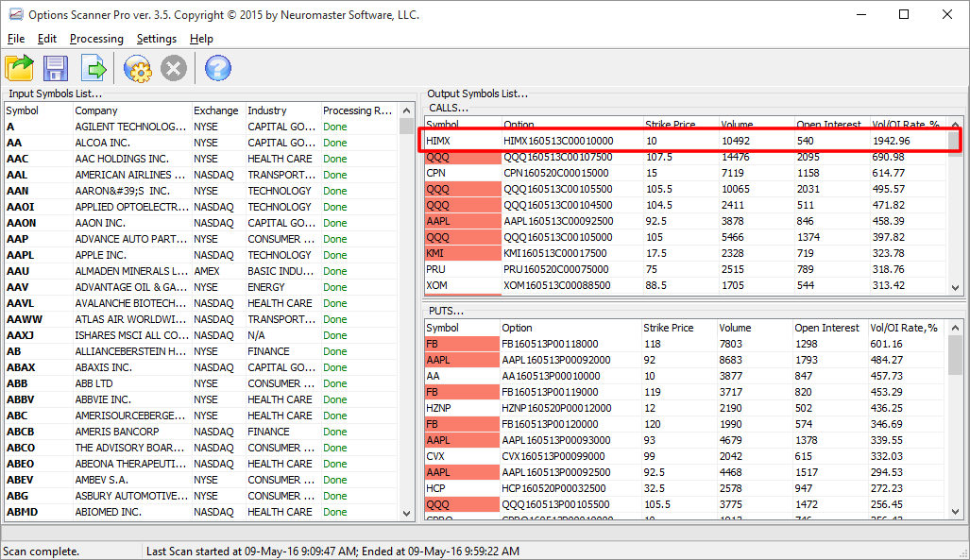Click the 'Last Scan started' status bar entry
The image size is (970, 560).
tap(332, 552)
